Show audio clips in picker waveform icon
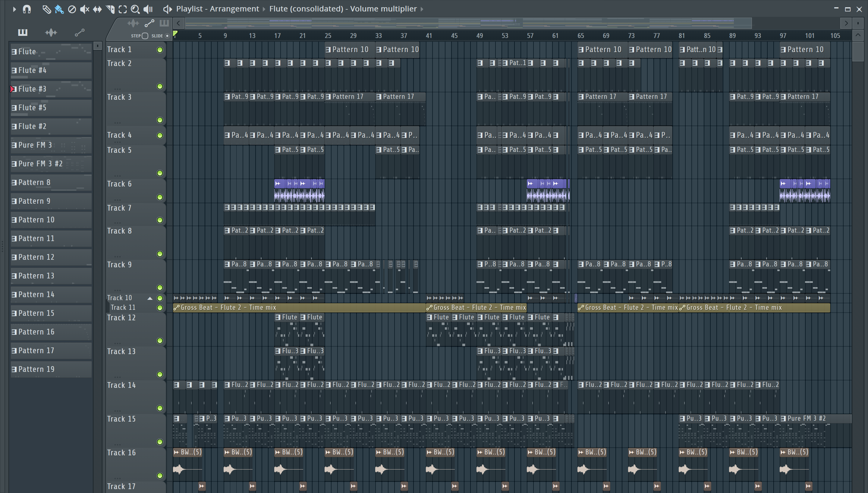Viewport: 868px width, 493px height. click(x=51, y=33)
